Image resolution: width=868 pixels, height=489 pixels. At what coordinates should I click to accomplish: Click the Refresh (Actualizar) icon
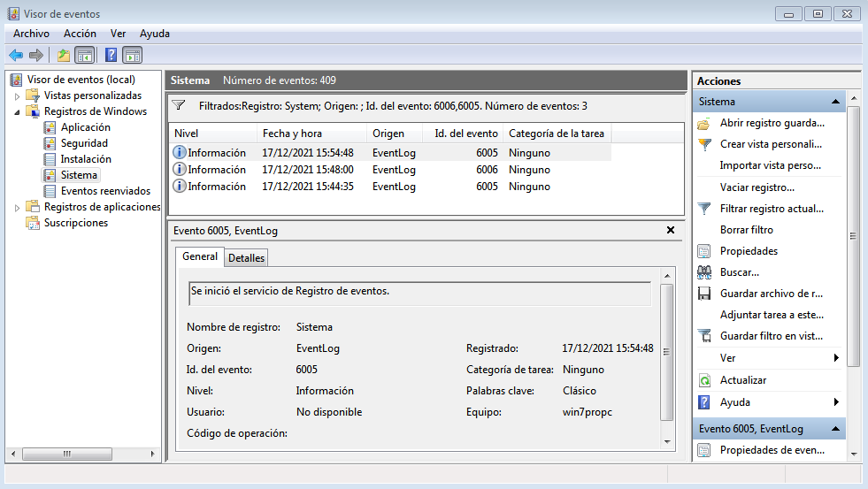(x=704, y=380)
